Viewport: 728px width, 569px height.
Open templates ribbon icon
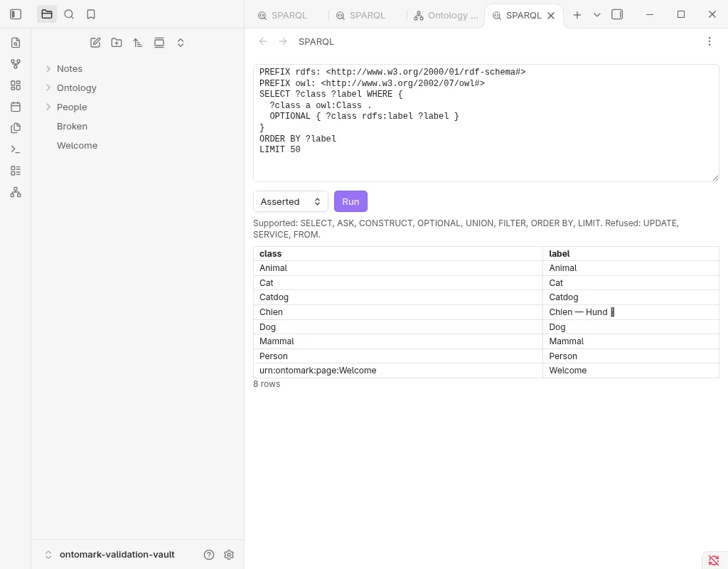coord(16,128)
